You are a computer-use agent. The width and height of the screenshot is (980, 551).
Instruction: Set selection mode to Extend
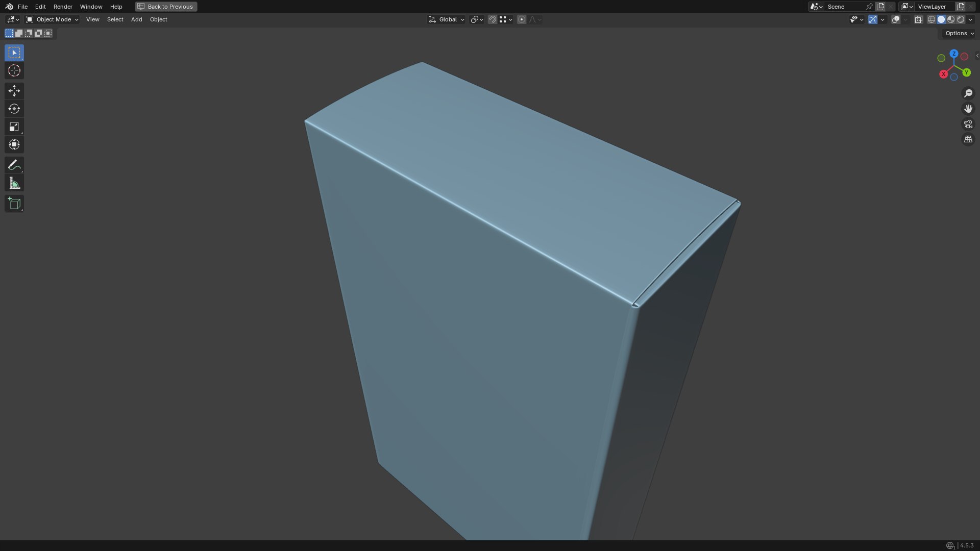[x=19, y=33]
